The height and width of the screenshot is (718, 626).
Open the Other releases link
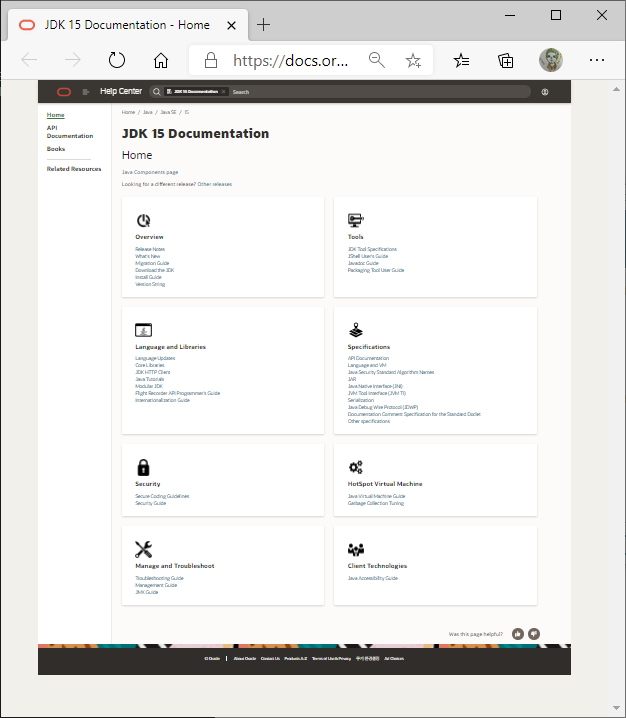coord(215,184)
